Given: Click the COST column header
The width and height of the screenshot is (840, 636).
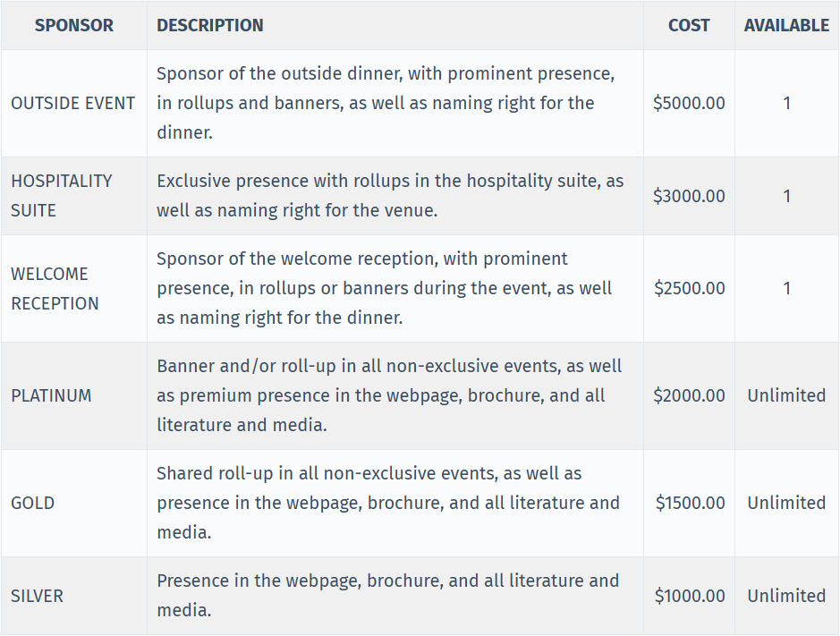Looking at the screenshot, I should pyautogui.click(x=689, y=25).
